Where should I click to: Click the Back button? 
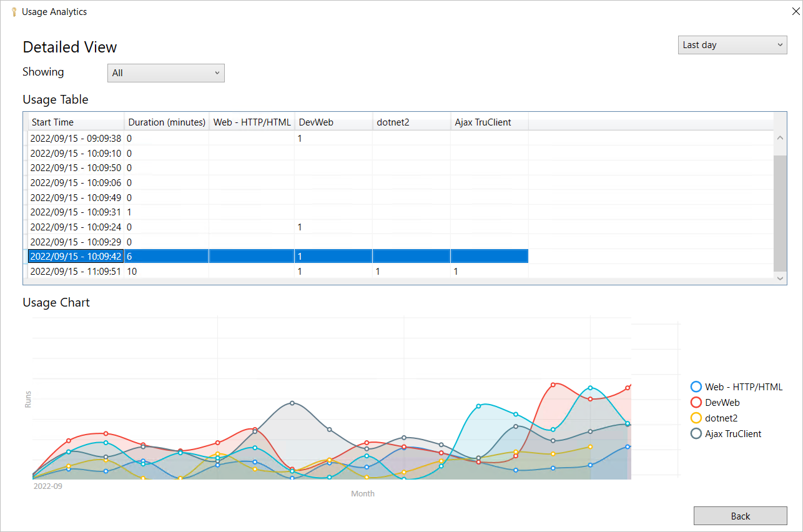click(x=740, y=516)
